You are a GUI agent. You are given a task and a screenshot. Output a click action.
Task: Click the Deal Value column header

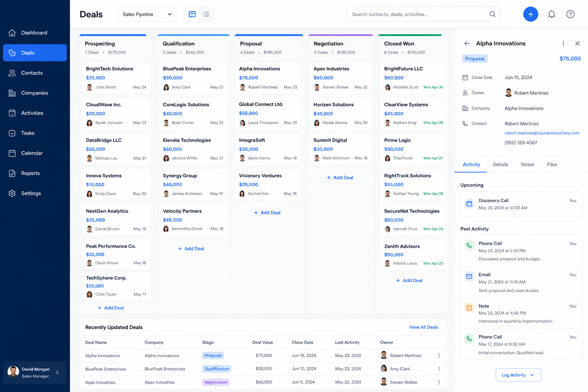point(263,343)
